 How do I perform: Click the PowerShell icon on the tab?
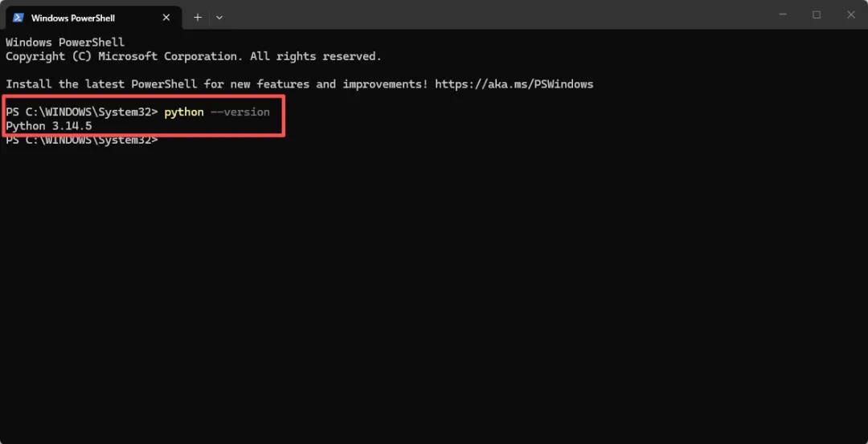tap(18, 18)
